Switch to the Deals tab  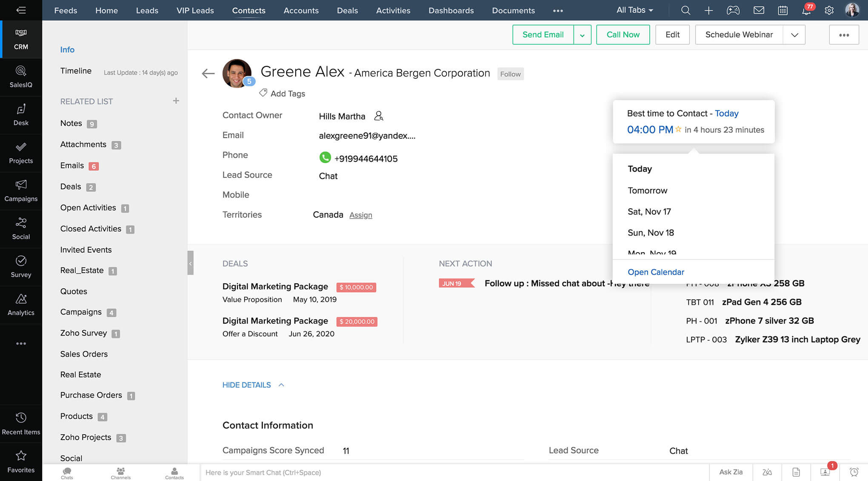[347, 10]
